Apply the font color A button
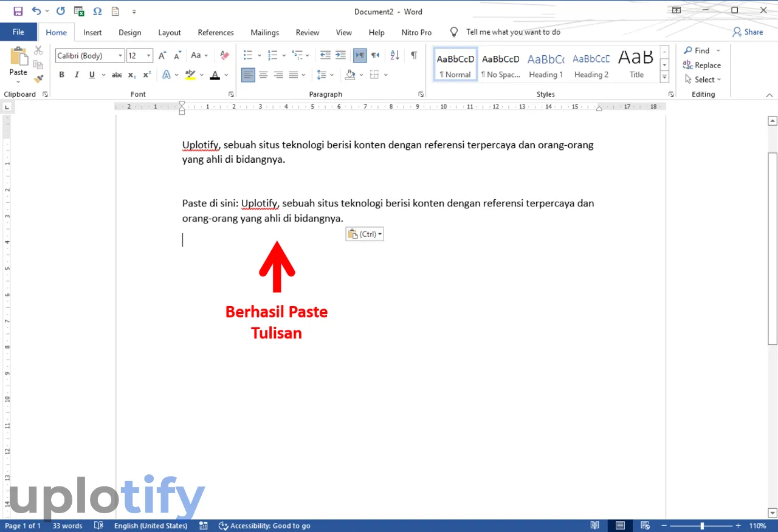778x532 pixels. 215,75
